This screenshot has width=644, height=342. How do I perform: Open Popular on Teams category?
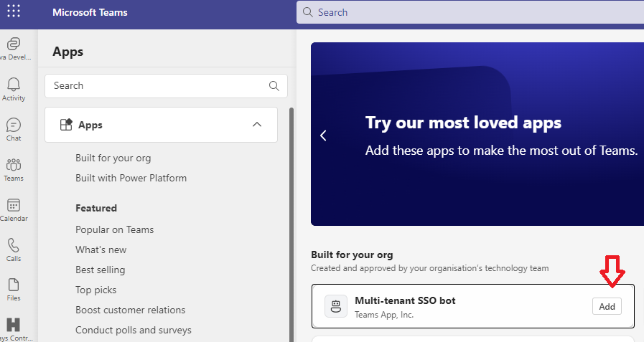click(115, 229)
